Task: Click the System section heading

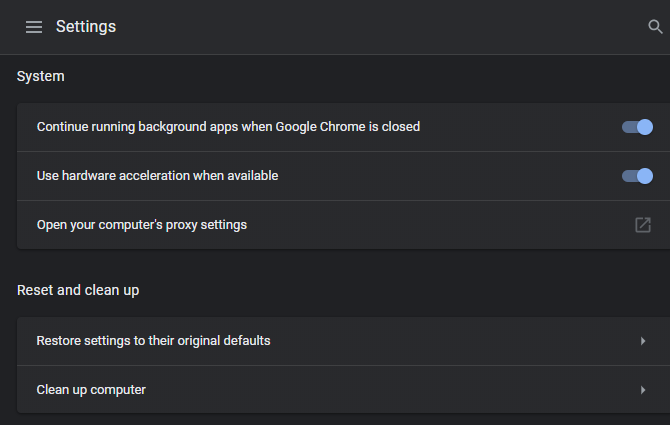Action: (x=41, y=76)
